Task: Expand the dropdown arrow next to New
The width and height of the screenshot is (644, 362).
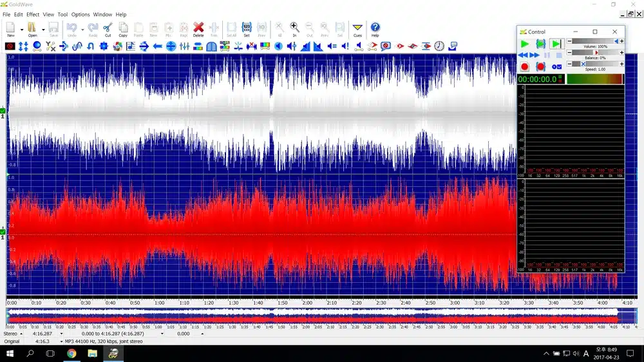Action: (21, 29)
